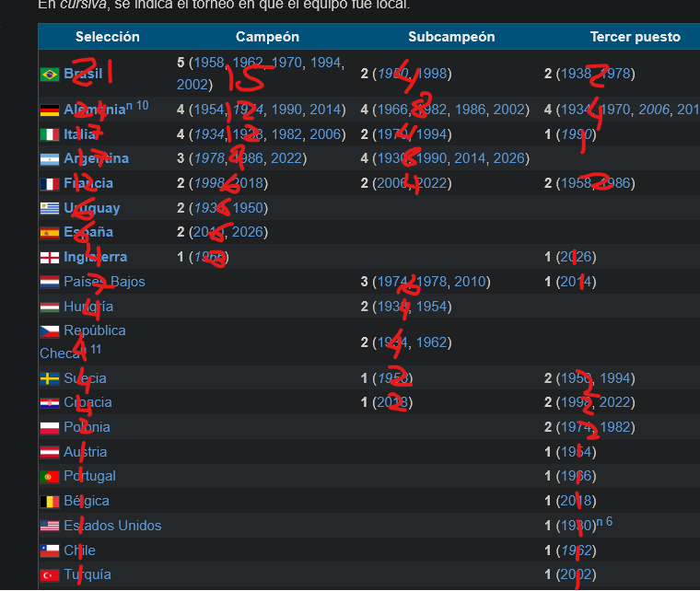Open footnote n 6 beside 1930 third place

pyautogui.click(x=604, y=521)
